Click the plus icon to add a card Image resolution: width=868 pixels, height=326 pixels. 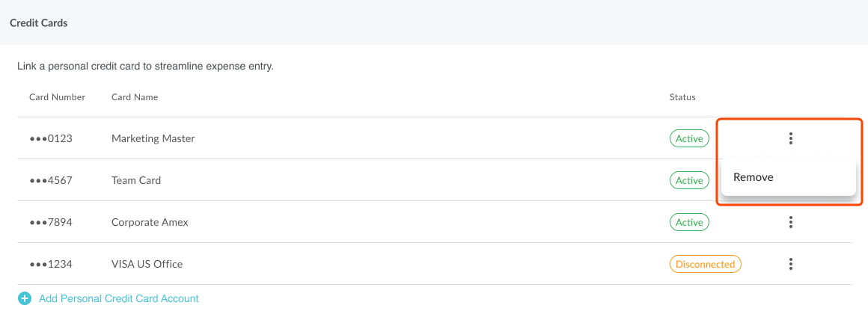coord(25,298)
